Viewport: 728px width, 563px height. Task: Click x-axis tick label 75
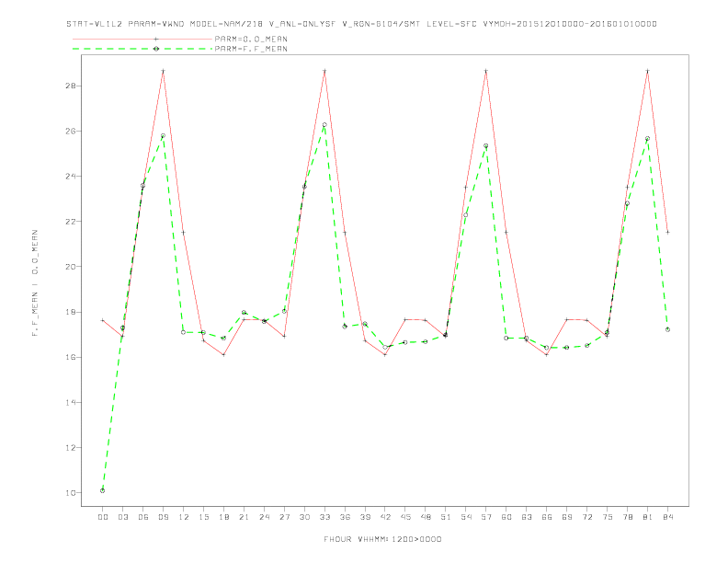(608, 517)
